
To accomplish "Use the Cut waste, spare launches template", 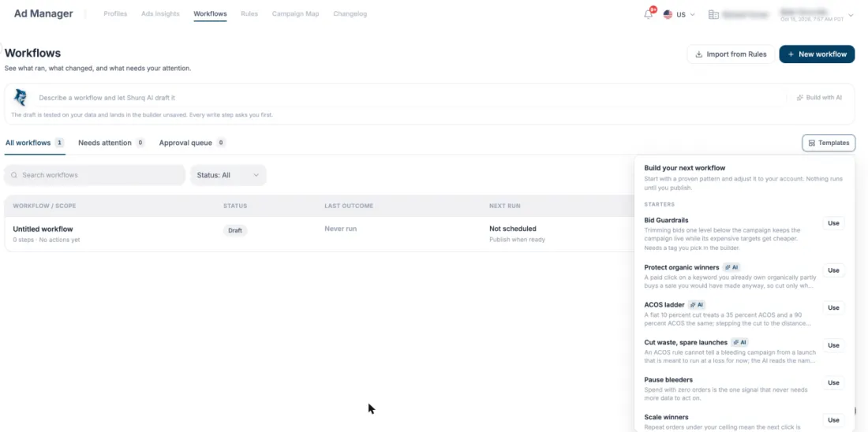I will (x=833, y=345).
